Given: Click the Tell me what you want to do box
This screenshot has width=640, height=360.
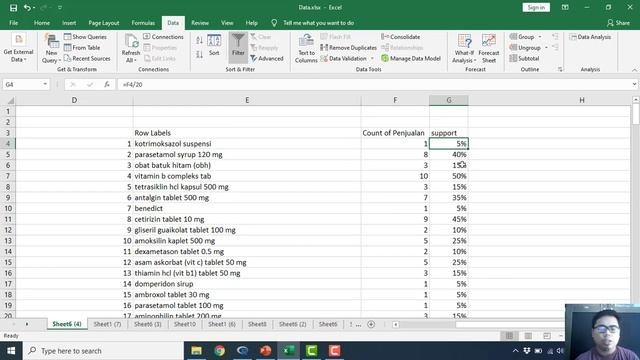Looking at the screenshot, I should (318, 23).
